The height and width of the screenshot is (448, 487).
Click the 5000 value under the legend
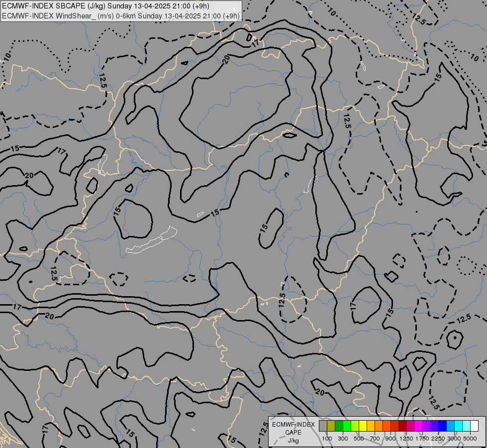(x=470, y=439)
